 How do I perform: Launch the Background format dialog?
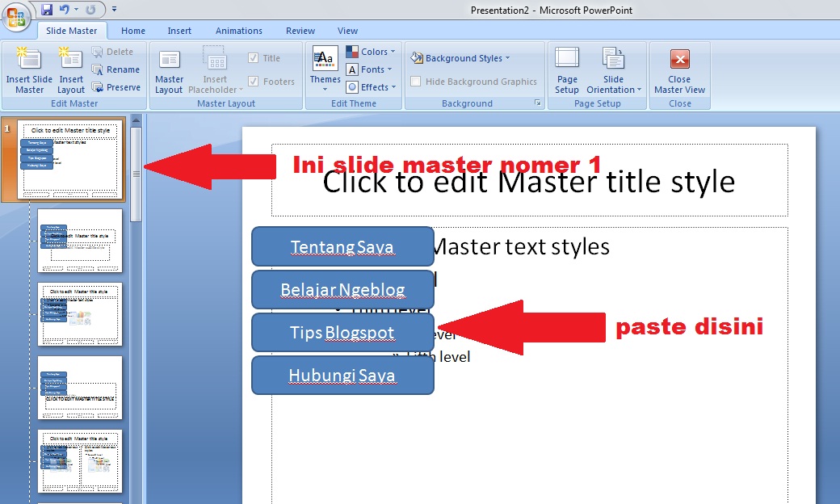click(x=537, y=103)
